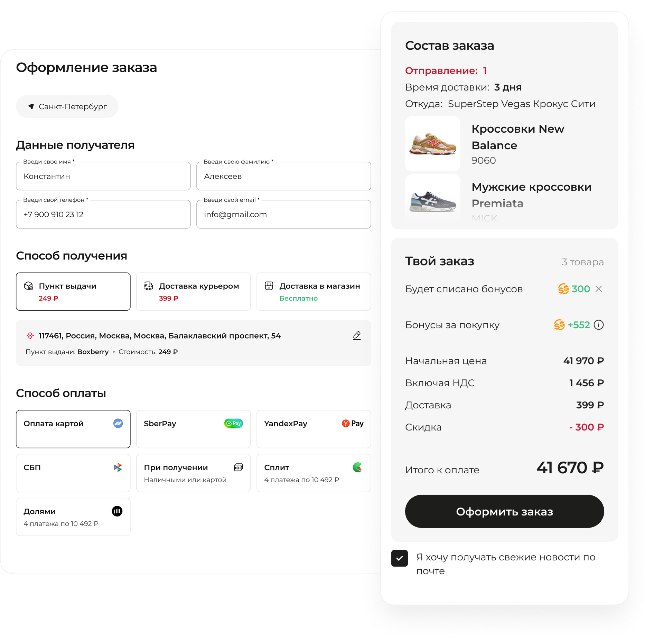Click the YandexPay logo icon
Image resolution: width=654 pixels, height=644 pixels.
[x=352, y=423]
